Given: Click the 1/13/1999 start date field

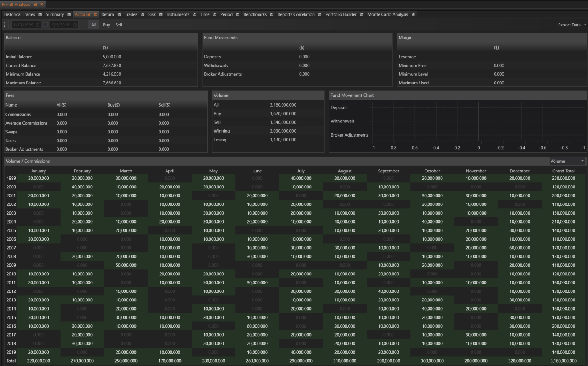Looking at the screenshot, I should 23,25.
